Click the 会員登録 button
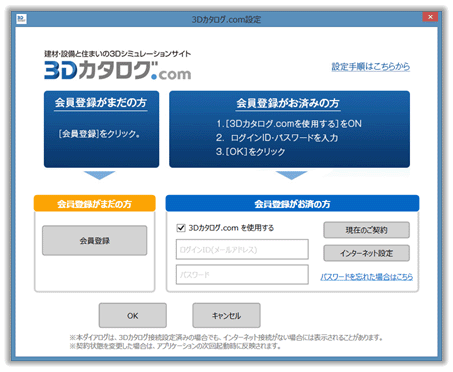The height and width of the screenshot is (372, 453). (94, 240)
